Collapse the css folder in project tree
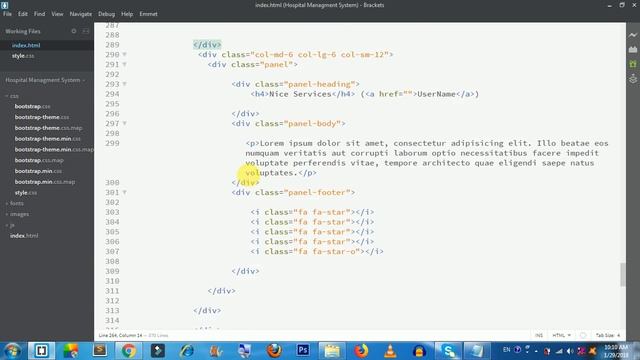Viewport: 640px width, 360px height. click(12, 96)
